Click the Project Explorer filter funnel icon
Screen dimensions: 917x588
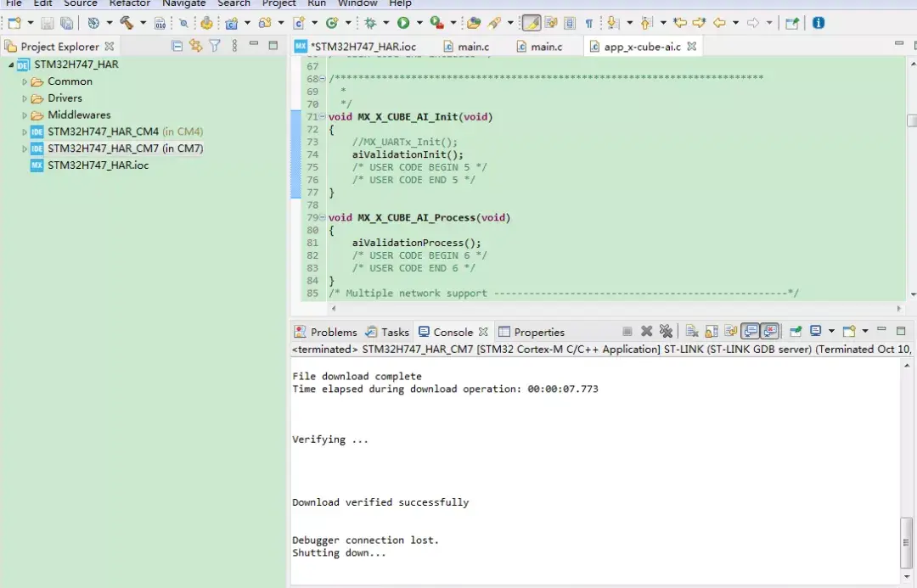point(215,46)
